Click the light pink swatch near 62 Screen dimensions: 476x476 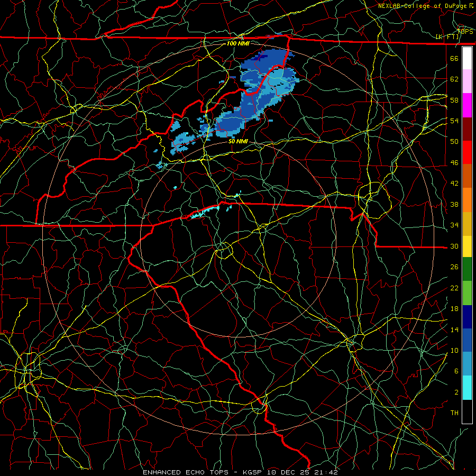tap(467, 81)
